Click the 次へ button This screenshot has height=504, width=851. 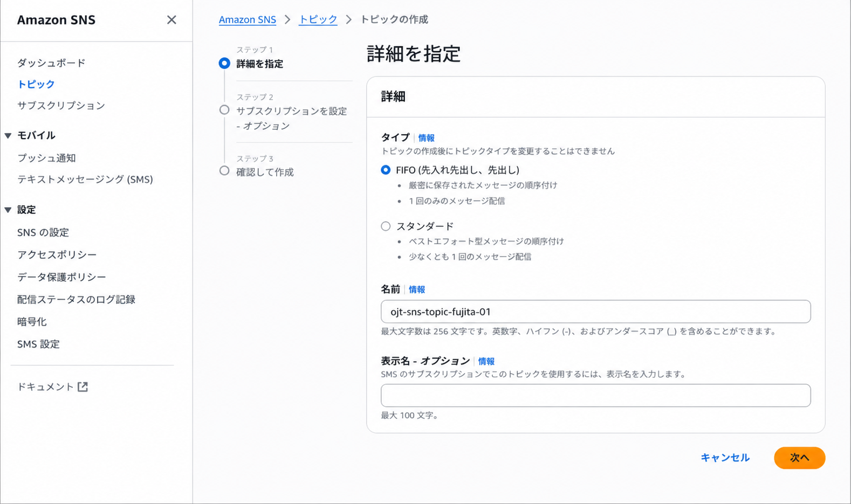tap(800, 458)
